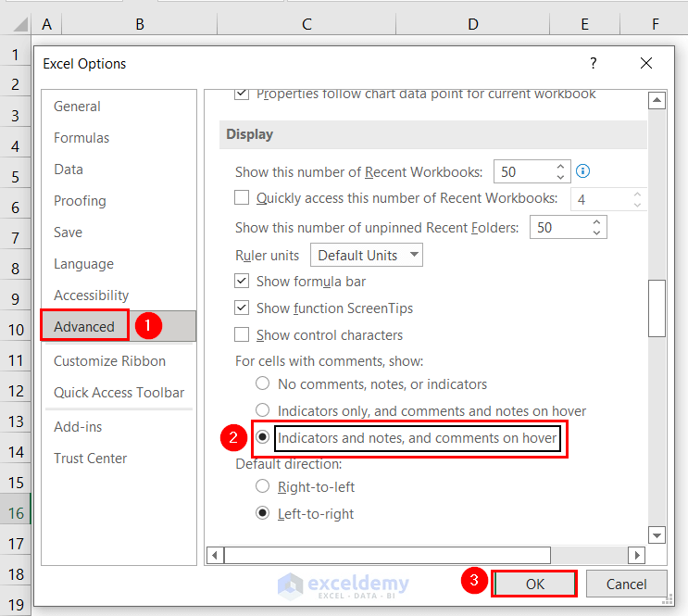Click the Cancel button
The image size is (688, 616).
626,584
